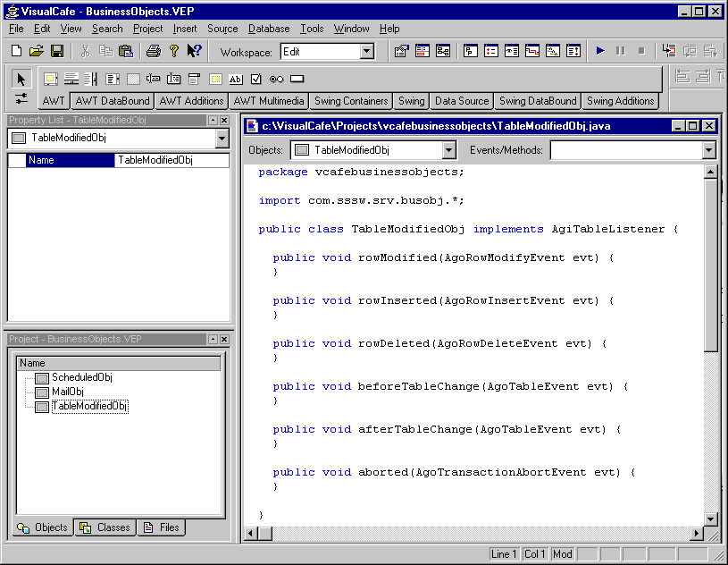The height and width of the screenshot is (565, 728).
Task: Click the Paste clipboard icon
Action: [x=126, y=51]
